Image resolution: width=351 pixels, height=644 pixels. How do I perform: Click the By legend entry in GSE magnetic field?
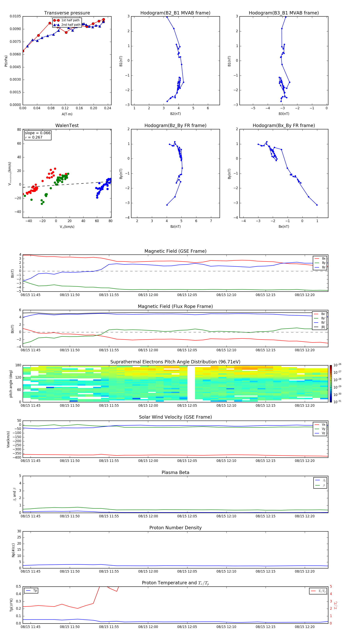click(320, 263)
